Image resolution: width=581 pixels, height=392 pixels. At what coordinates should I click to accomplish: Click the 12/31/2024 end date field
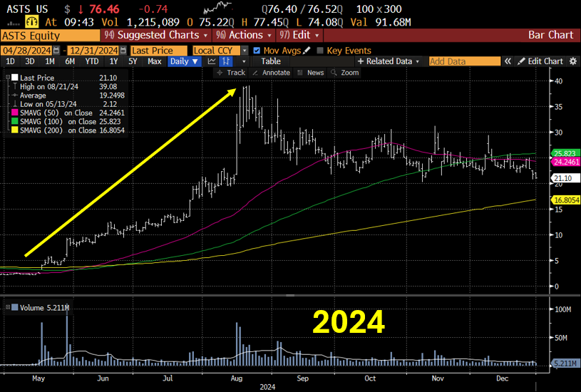[x=94, y=51]
